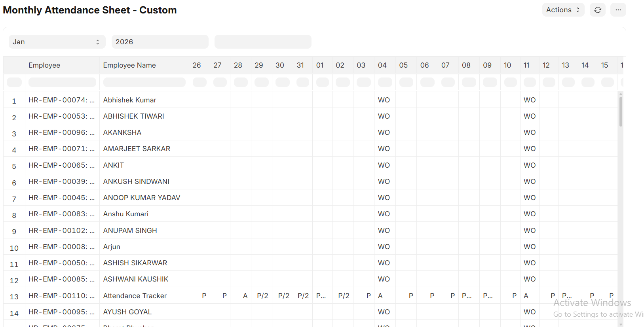
Task: Select the Abhishek Kumar name cell
Action: click(130, 100)
